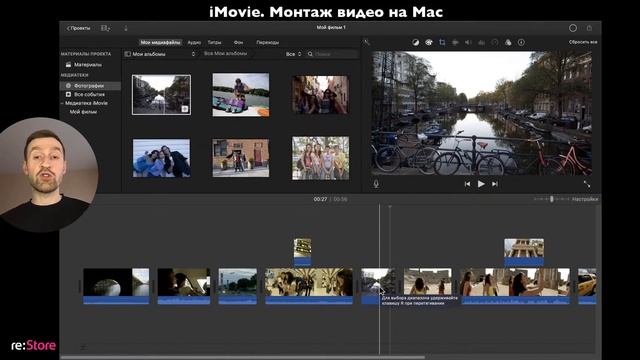Open the color correction palette tool
This screenshot has width=640, height=360.
[x=429, y=42]
